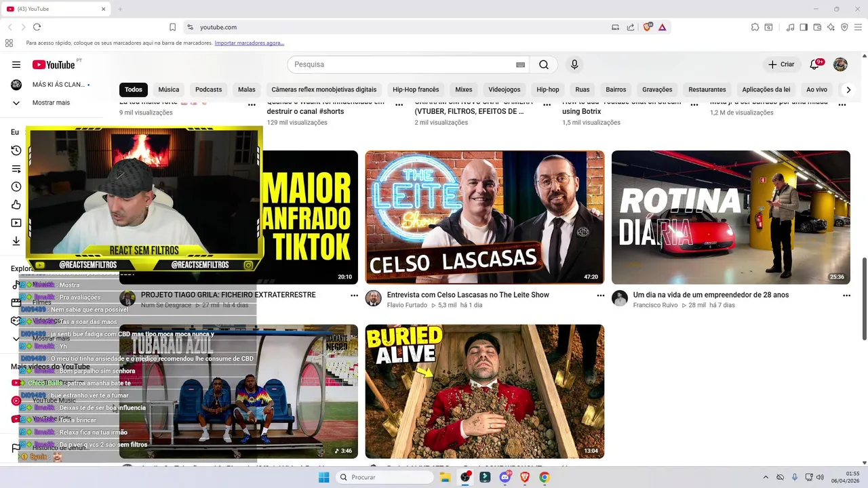This screenshot has height=488, width=868.
Task: Show hidden system tray icons
Action: point(766,477)
